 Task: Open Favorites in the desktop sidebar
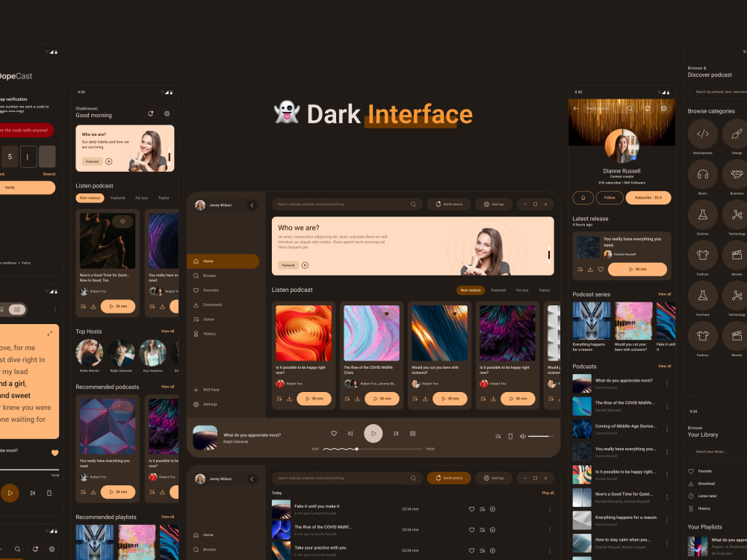click(x=206, y=290)
